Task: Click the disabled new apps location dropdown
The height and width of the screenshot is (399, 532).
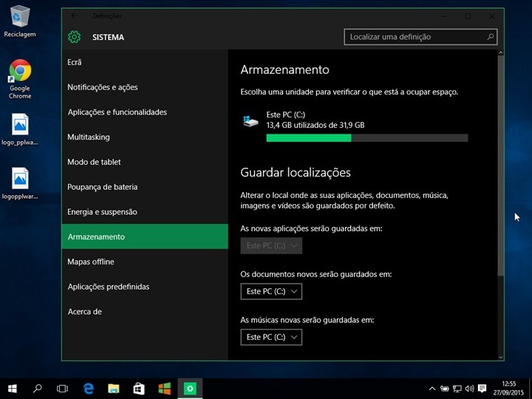Action: click(271, 246)
